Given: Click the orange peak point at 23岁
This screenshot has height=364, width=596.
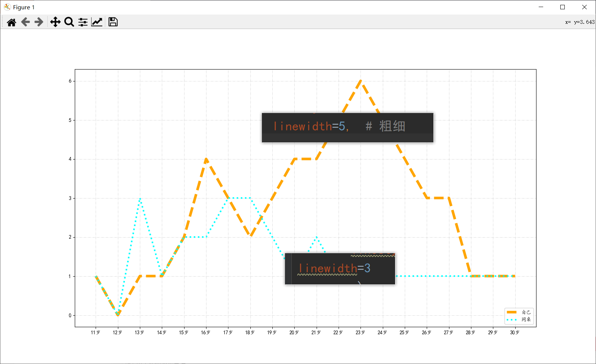Looking at the screenshot, I should point(361,81).
